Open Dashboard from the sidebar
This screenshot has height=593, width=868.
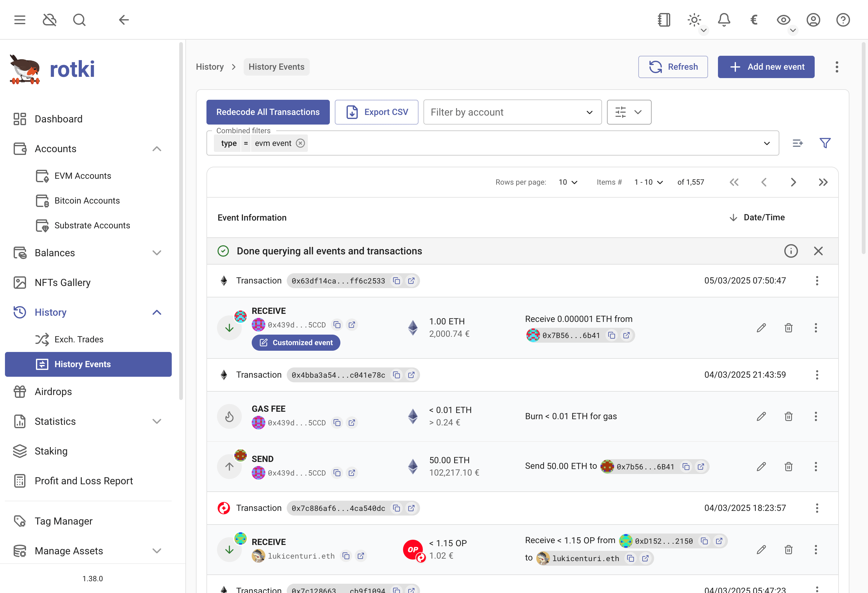88,119
